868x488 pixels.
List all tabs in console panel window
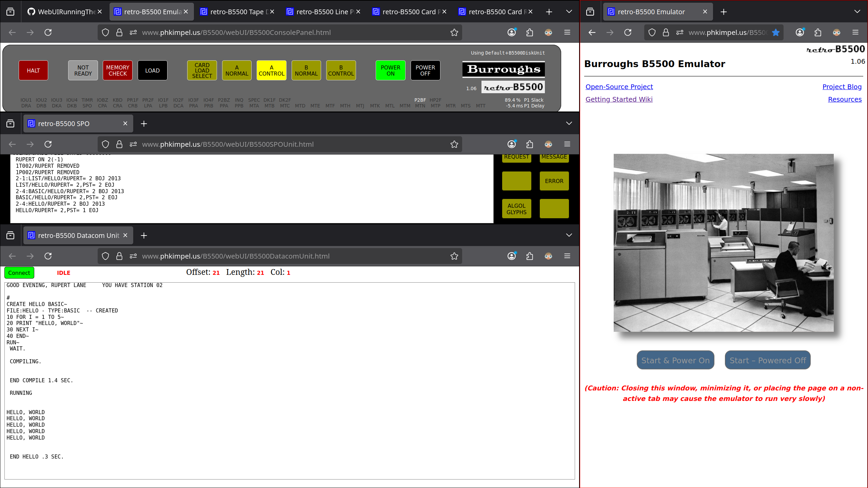[569, 12]
